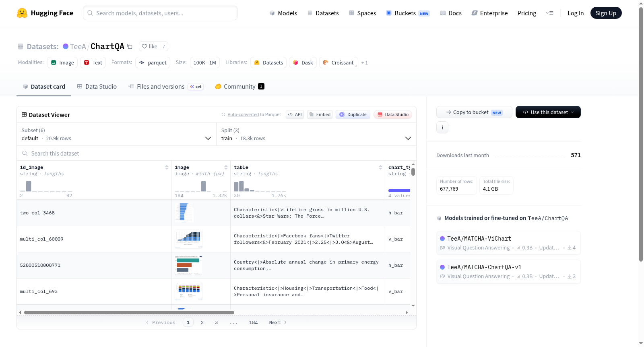
Task: Go to Datasets in top navigation
Action: [x=323, y=13]
